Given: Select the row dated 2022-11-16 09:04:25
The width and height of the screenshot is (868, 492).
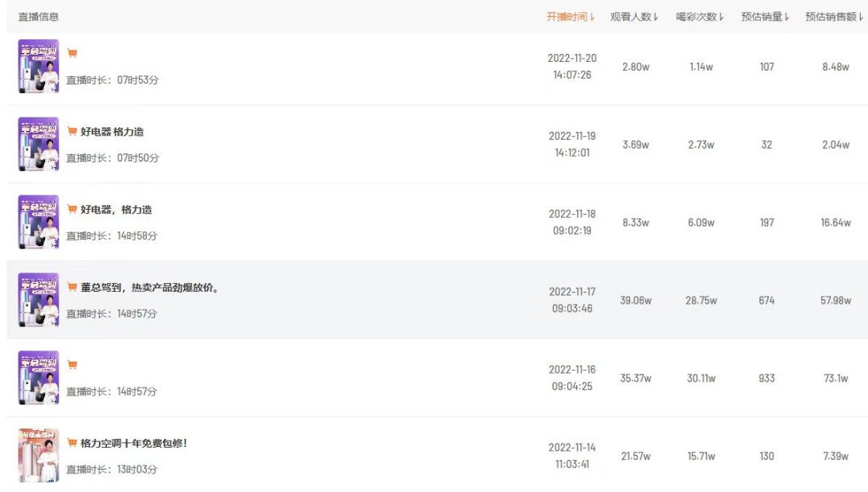Looking at the screenshot, I should (437, 378).
